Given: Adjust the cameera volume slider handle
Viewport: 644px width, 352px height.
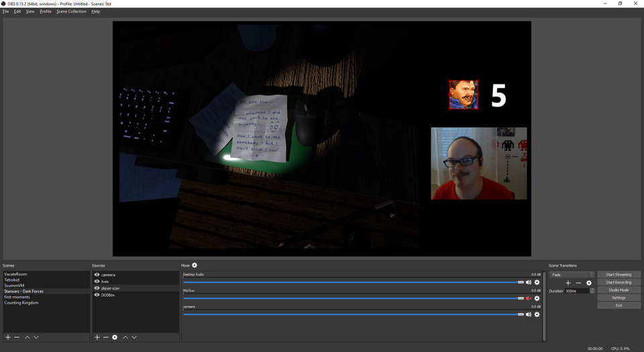Looking at the screenshot, I should [521, 314].
